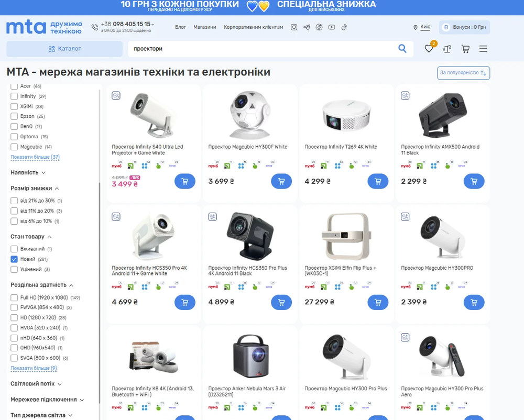The height and width of the screenshot is (420, 524).
Task: Open the hamburger menu icon
Action: [x=483, y=49]
